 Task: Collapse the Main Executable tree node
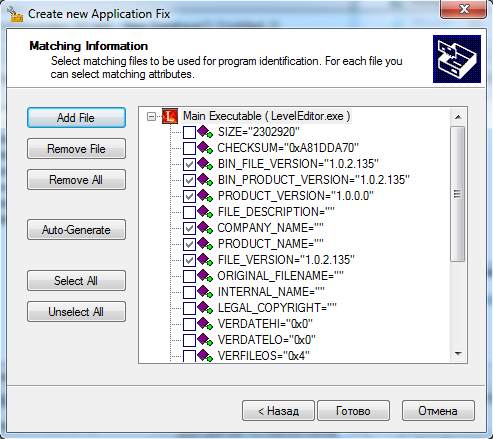point(151,117)
